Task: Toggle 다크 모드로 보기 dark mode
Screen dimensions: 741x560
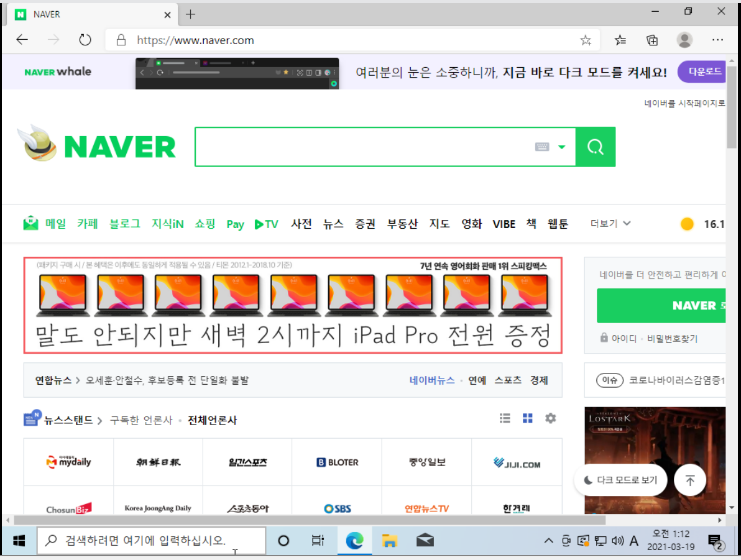Action: [620, 480]
